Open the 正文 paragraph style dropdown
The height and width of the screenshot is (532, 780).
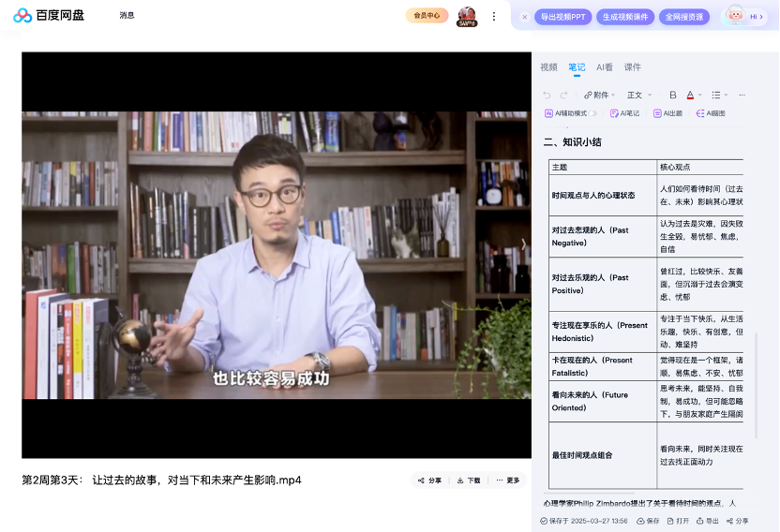638,95
